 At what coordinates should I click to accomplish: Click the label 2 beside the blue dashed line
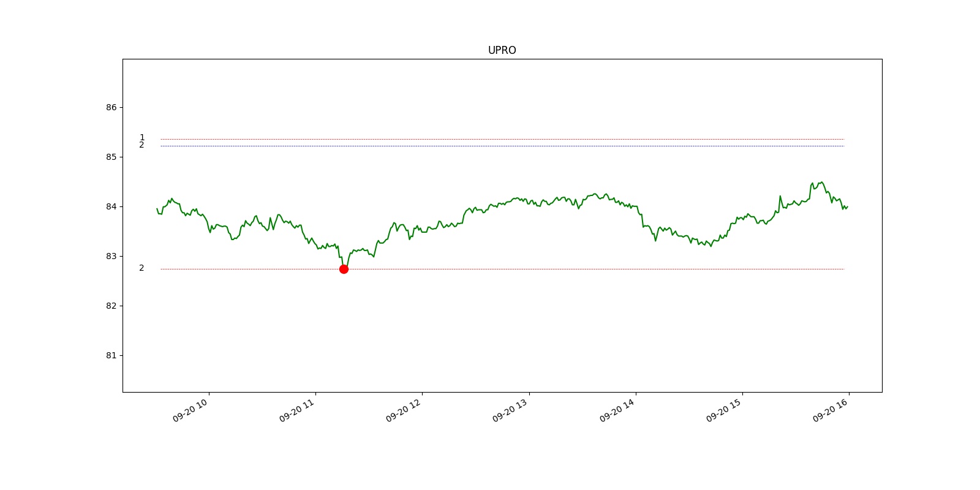point(141,145)
